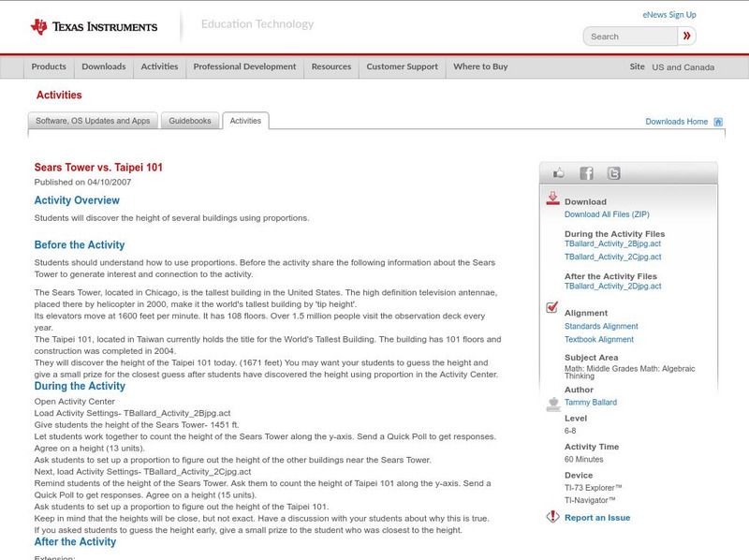749x560 pixels.
Task: Expand the Products navigation menu
Action: 49,67
